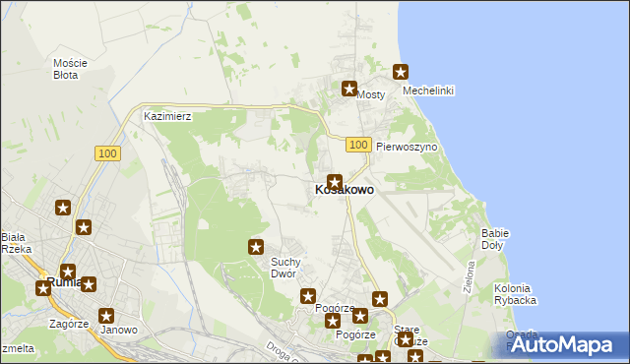
Task: Click the Mosty place label
Action: [x=371, y=94]
